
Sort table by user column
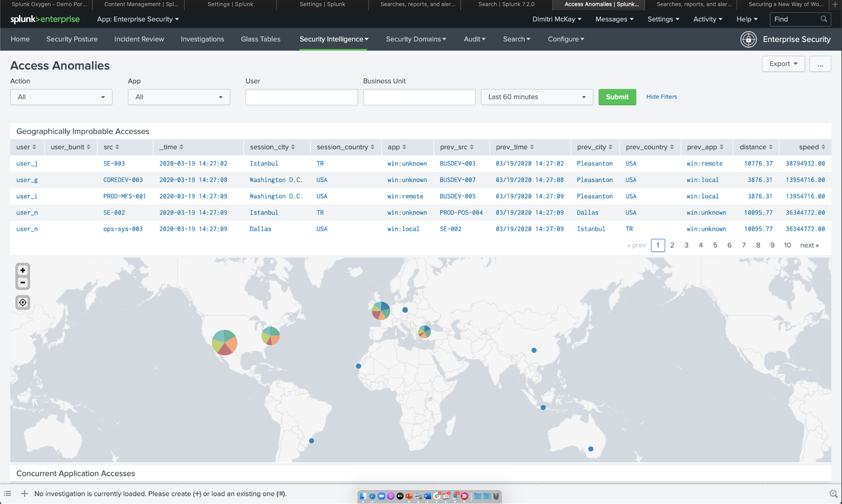point(26,147)
